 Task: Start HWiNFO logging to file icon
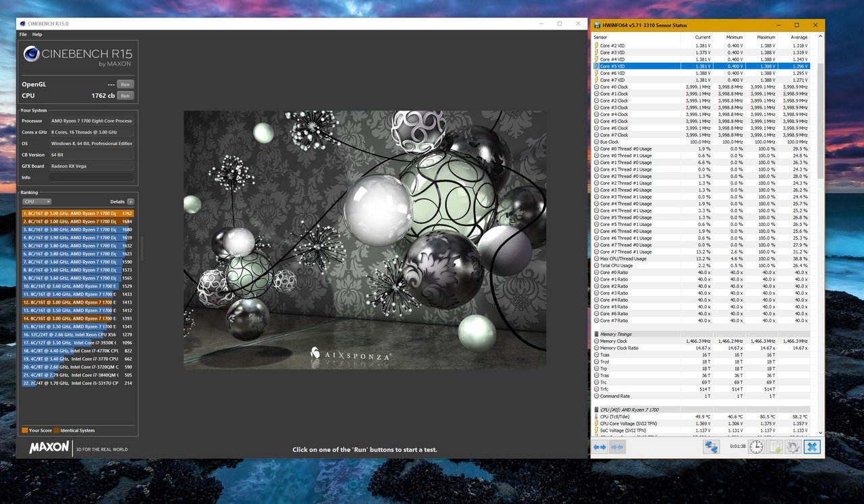[x=775, y=447]
